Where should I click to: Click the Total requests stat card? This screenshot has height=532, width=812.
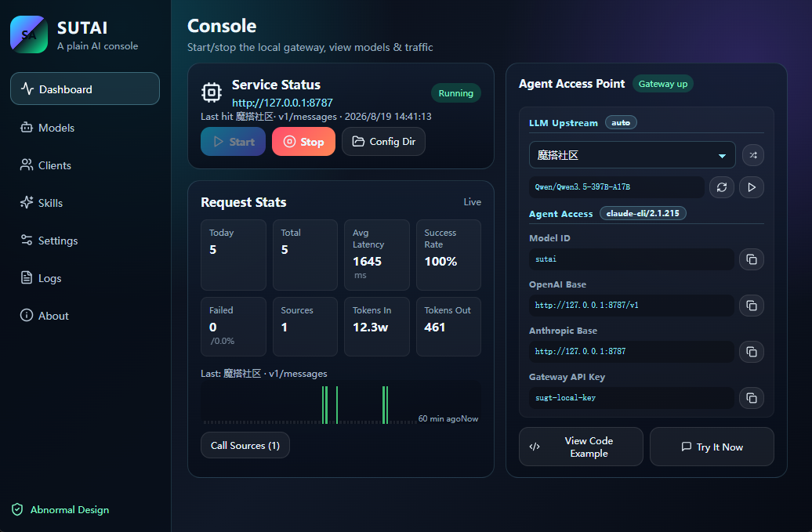[x=305, y=255]
